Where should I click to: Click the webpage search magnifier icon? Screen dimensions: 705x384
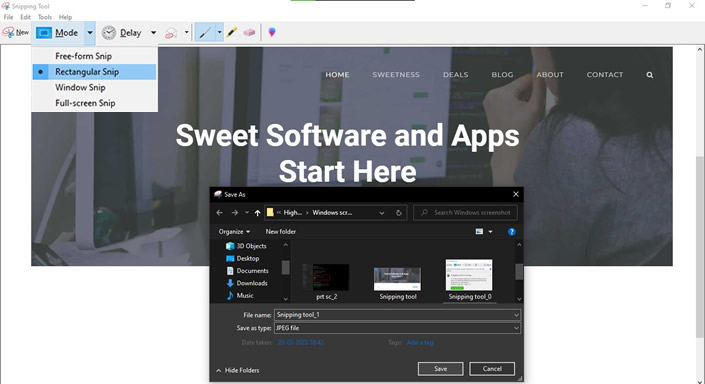point(650,75)
